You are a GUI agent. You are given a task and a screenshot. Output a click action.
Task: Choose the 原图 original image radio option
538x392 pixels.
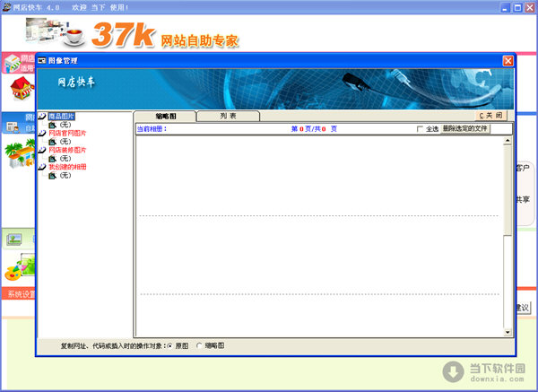pyautogui.click(x=169, y=345)
